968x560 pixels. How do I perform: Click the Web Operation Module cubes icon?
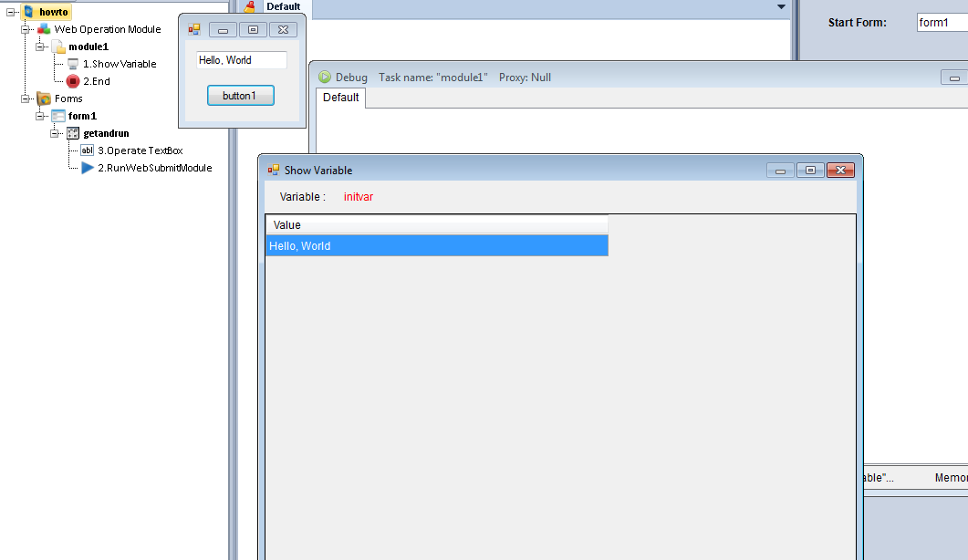44,29
